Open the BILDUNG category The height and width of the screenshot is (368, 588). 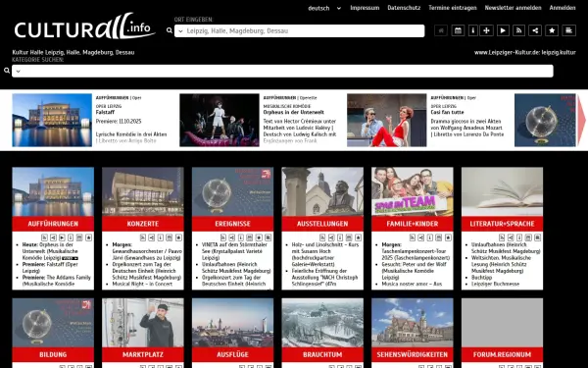53,354
